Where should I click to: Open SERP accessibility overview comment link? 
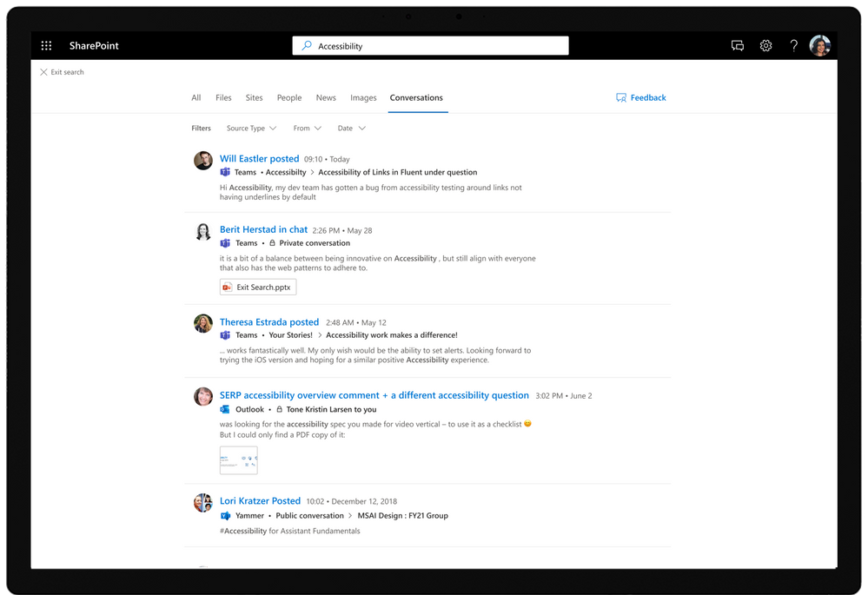pyautogui.click(x=374, y=395)
